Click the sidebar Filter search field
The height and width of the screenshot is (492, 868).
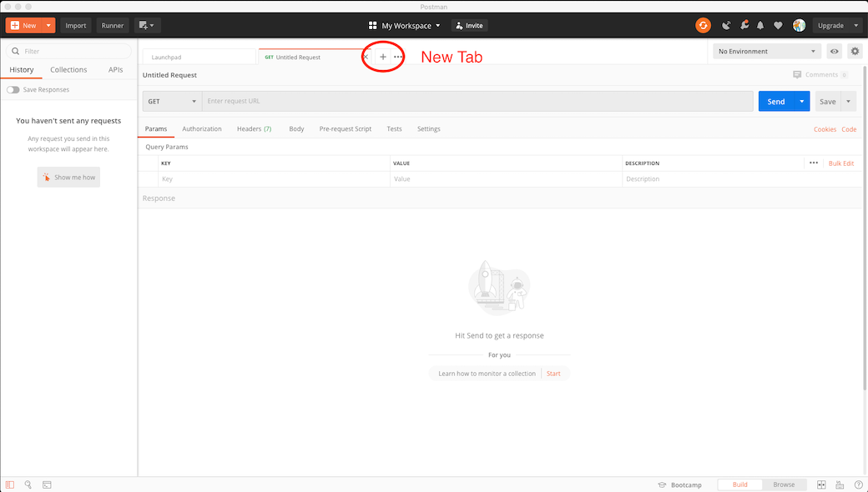68,51
